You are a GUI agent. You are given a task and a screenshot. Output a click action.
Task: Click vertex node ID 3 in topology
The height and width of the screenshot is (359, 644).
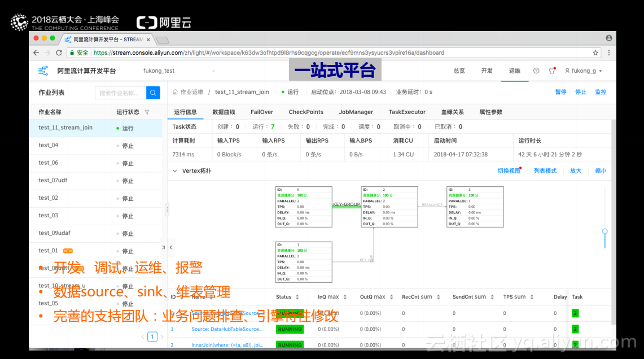point(475,207)
